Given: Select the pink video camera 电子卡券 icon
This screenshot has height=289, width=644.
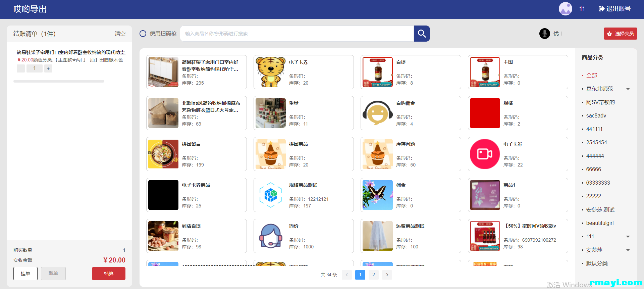Looking at the screenshot, I should pos(485,154).
